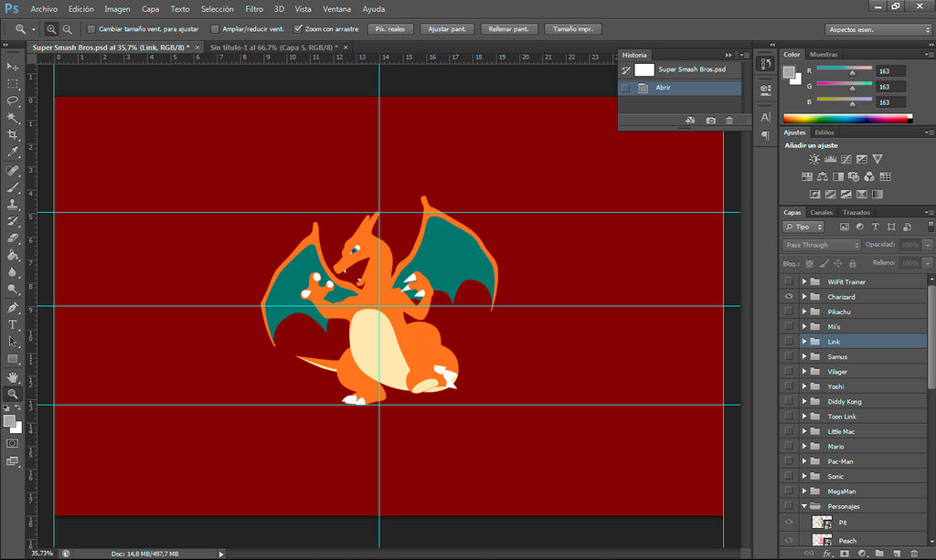Image resolution: width=936 pixels, height=560 pixels.
Task: Select the Eyedropper tool
Action: [x=12, y=152]
